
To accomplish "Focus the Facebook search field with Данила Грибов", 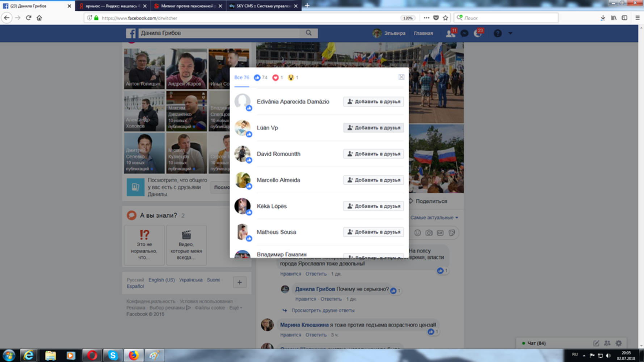I will (x=219, y=33).
